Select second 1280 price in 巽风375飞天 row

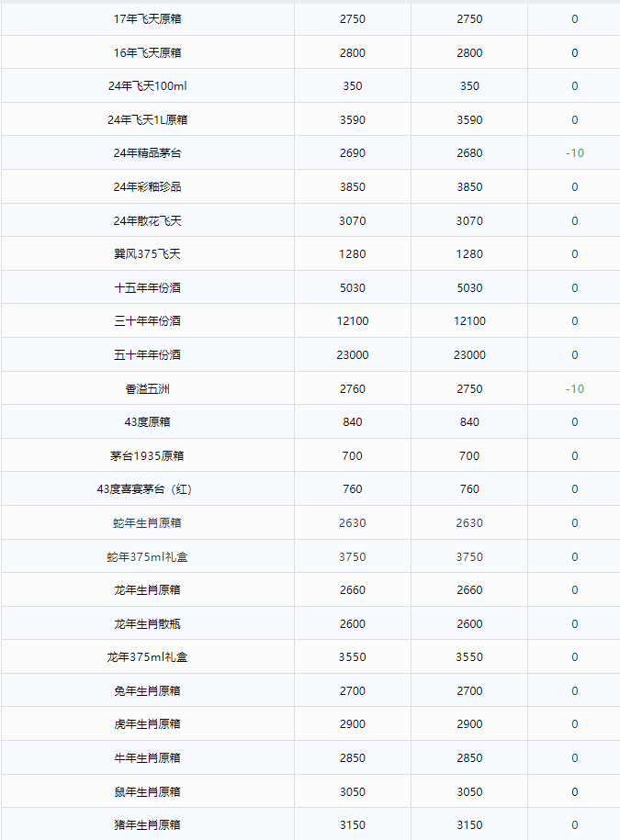[469, 253]
